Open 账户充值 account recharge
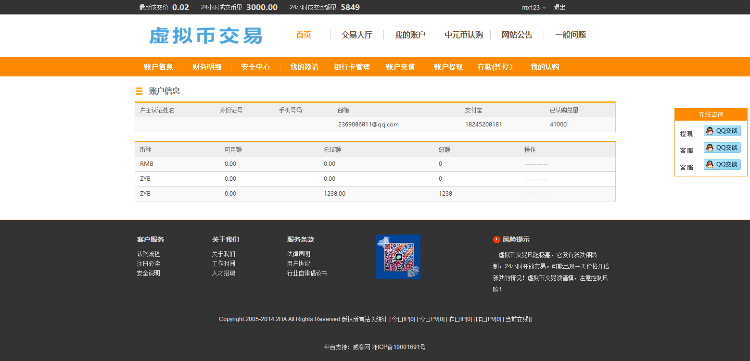The image size is (750, 361). tap(400, 67)
